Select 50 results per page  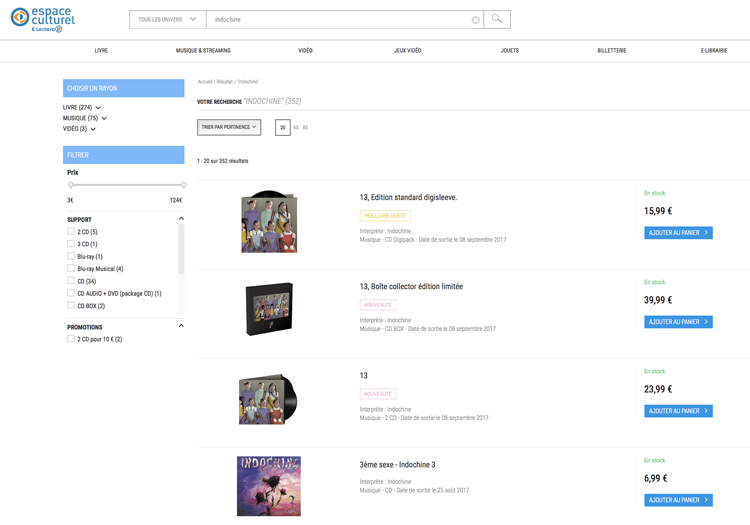(296, 128)
